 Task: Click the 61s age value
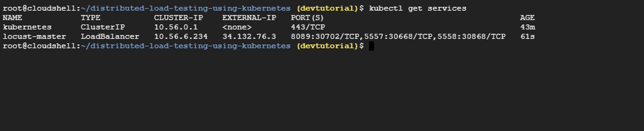tap(527, 37)
